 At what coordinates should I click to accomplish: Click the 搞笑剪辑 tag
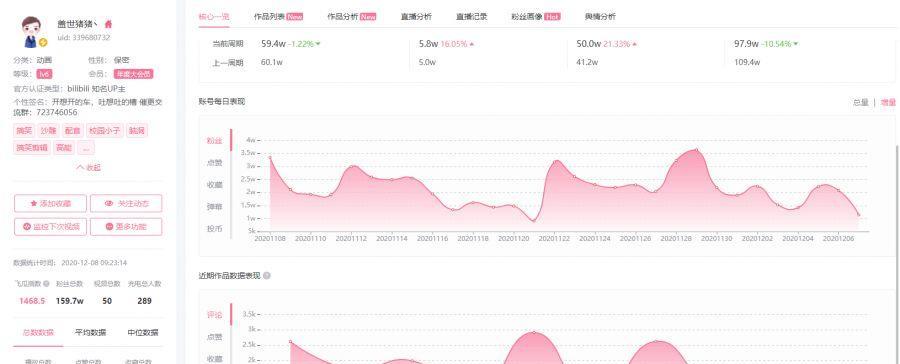click(x=32, y=148)
